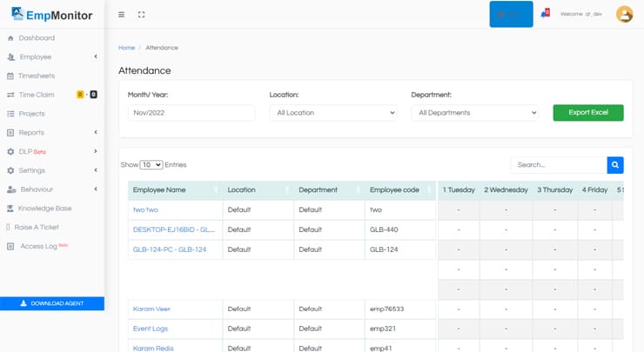Click the Download Agent button

[52, 303]
